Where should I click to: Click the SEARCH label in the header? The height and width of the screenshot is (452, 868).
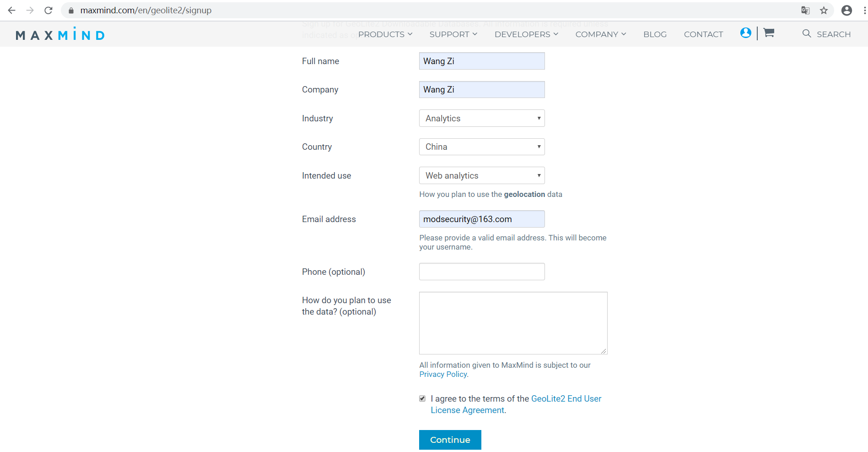[834, 34]
